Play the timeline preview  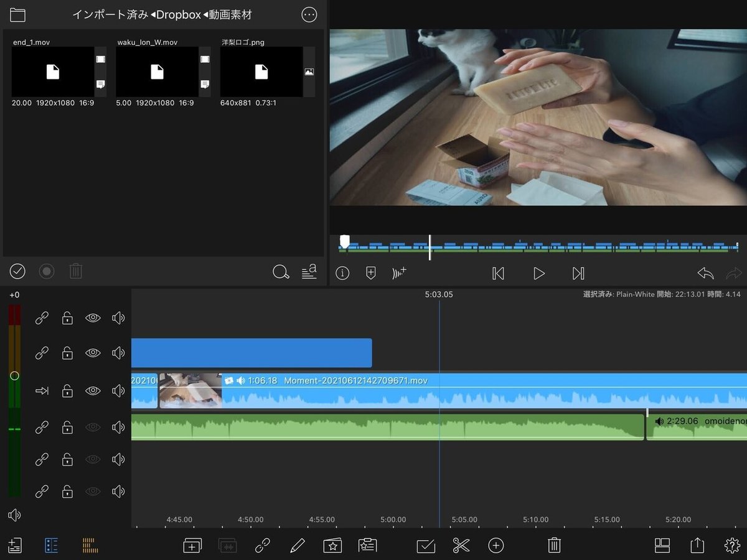(539, 273)
